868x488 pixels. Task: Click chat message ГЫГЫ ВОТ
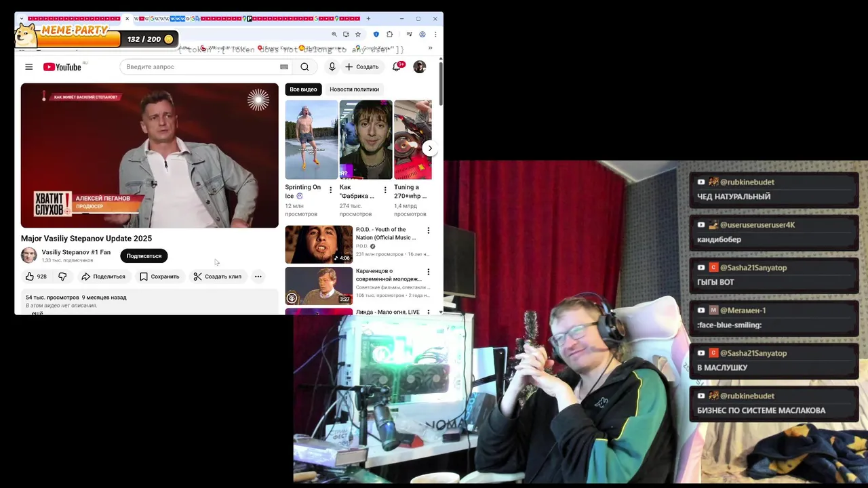(x=715, y=282)
